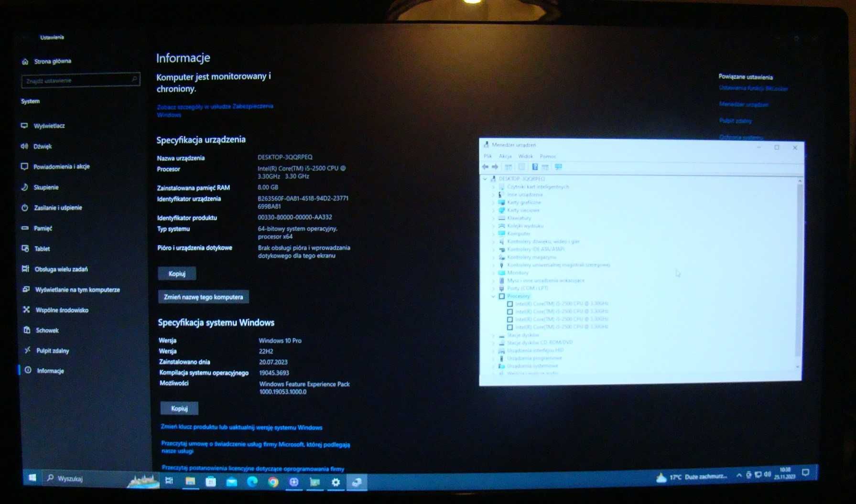Click 8.00 GB RAM value

268,187
